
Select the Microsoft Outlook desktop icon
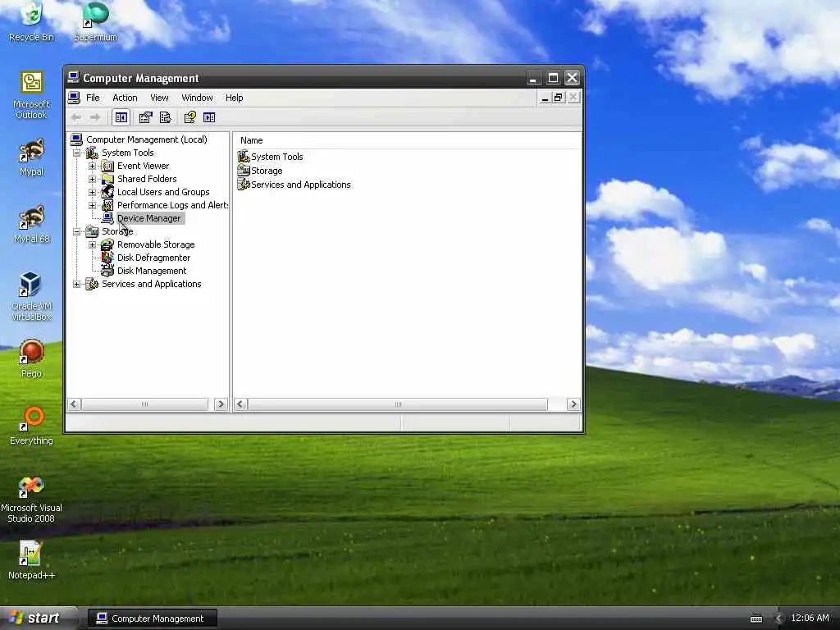click(32, 95)
